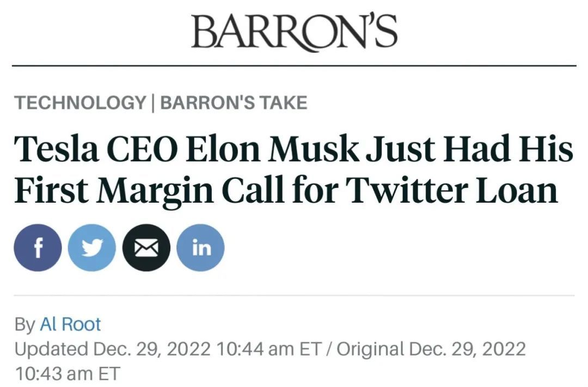Click the dark divider line under the Barron's logo
Screen dimensions: 588x387
[x=294, y=65]
